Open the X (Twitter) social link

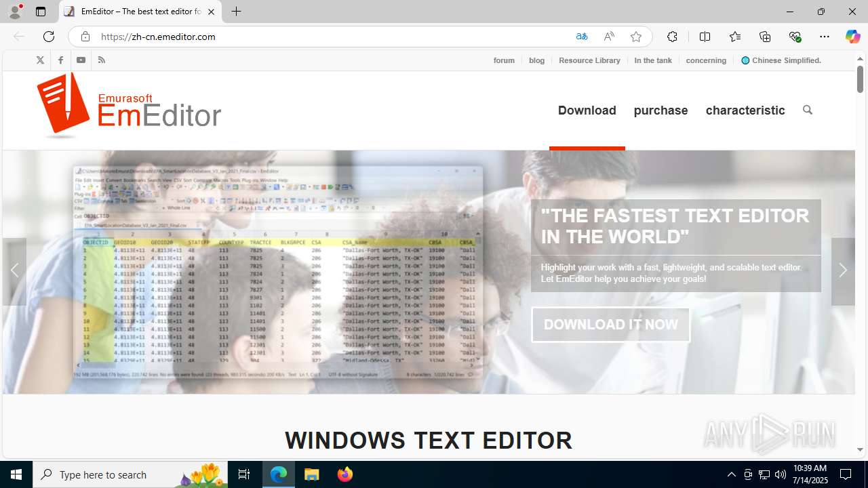(x=40, y=60)
